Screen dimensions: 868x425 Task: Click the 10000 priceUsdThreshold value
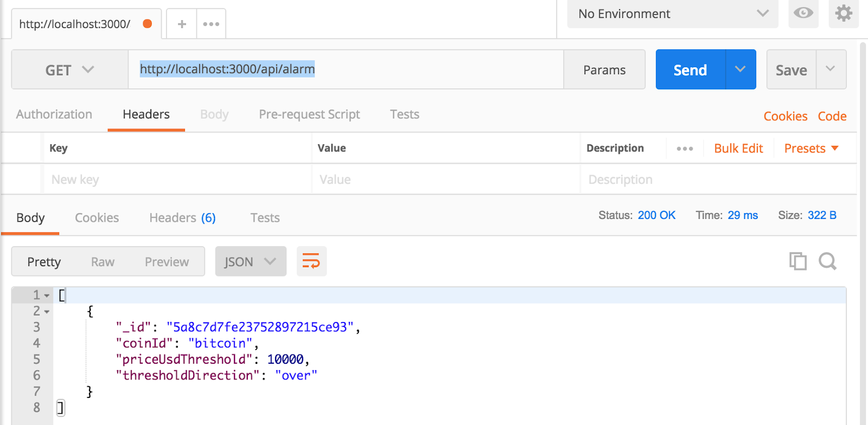(x=285, y=359)
